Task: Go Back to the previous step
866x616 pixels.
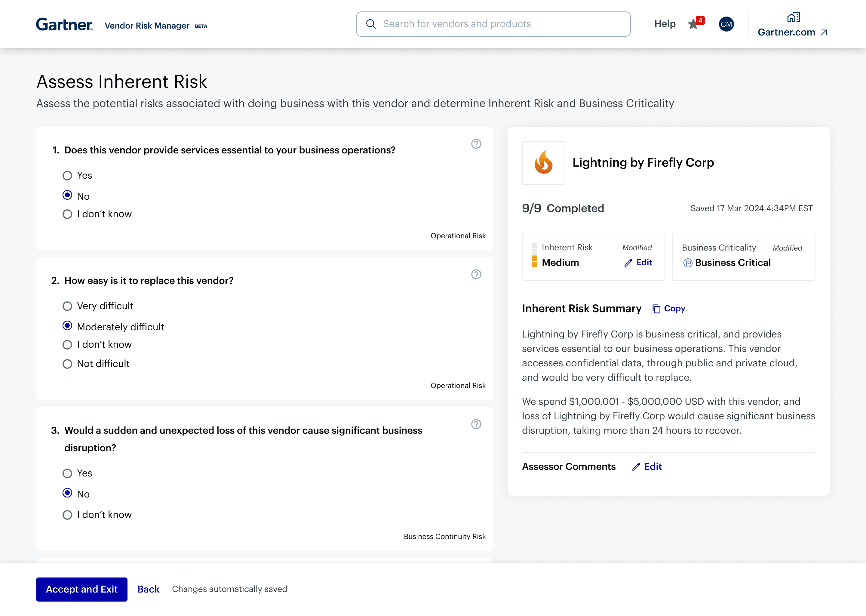Action: click(x=148, y=589)
